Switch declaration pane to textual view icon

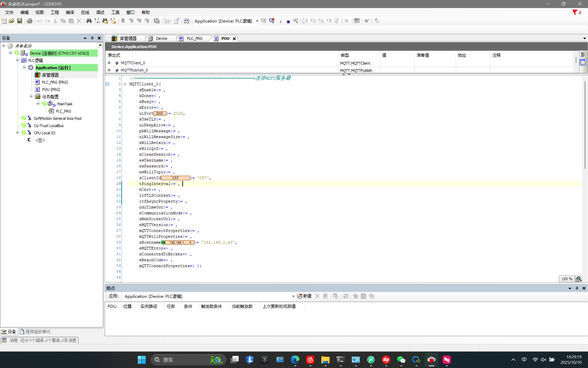click(x=583, y=55)
